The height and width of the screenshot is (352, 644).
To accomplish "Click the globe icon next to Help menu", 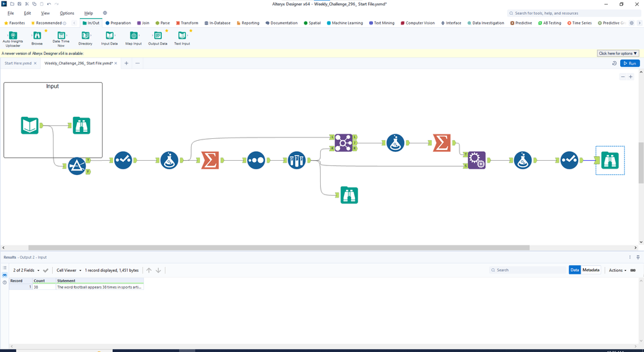I will tap(105, 13).
